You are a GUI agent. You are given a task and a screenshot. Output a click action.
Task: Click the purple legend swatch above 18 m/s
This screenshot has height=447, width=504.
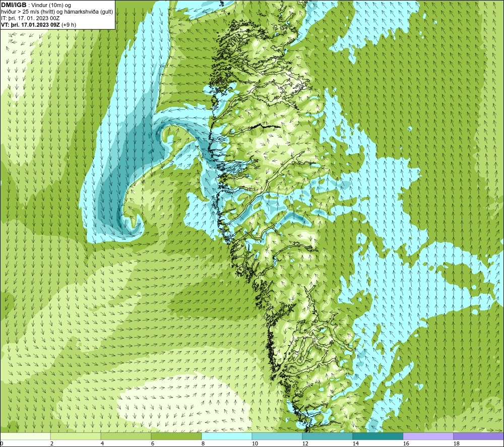click(479, 436)
